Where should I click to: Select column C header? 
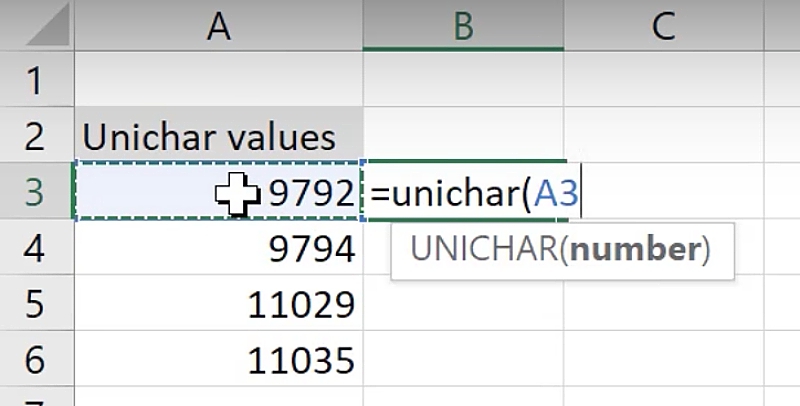point(661,27)
